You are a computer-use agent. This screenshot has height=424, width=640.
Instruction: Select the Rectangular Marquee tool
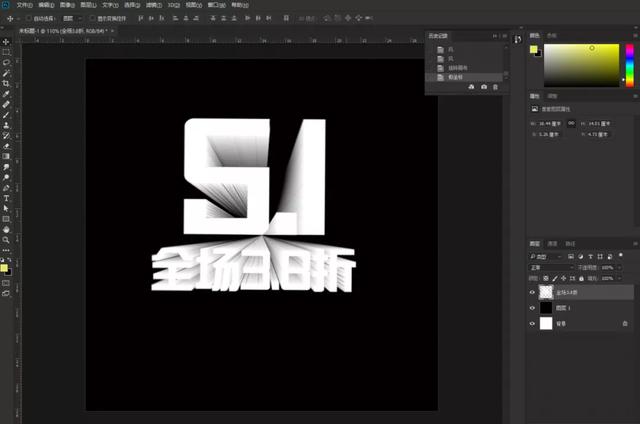click(6, 52)
